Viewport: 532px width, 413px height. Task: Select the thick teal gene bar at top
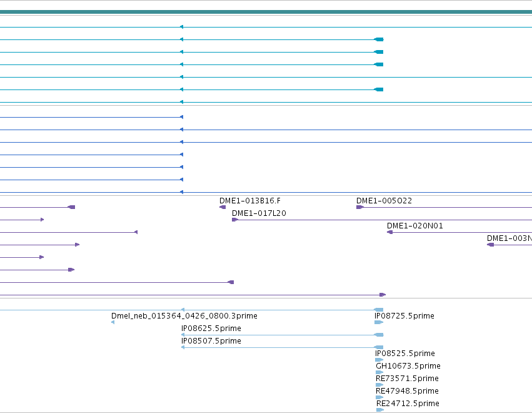click(x=266, y=12)
